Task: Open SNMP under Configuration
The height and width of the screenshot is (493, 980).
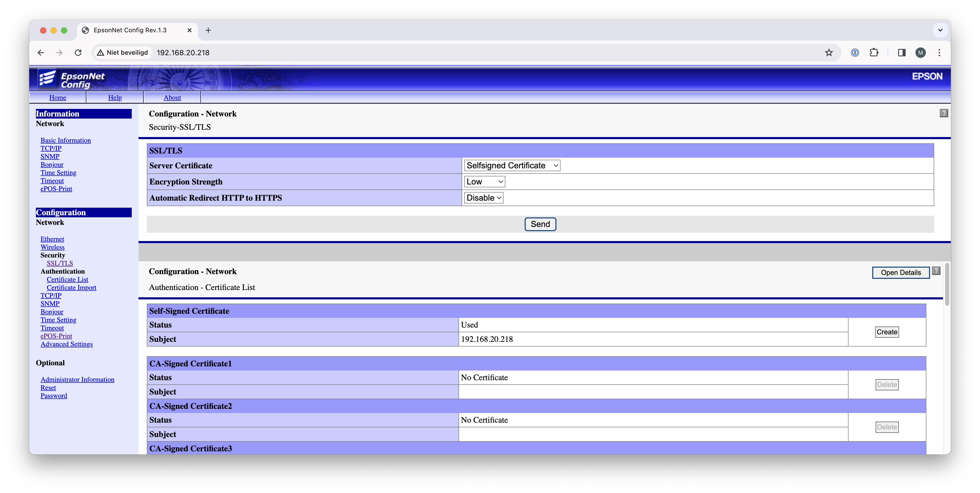Action: pos(50,303)
